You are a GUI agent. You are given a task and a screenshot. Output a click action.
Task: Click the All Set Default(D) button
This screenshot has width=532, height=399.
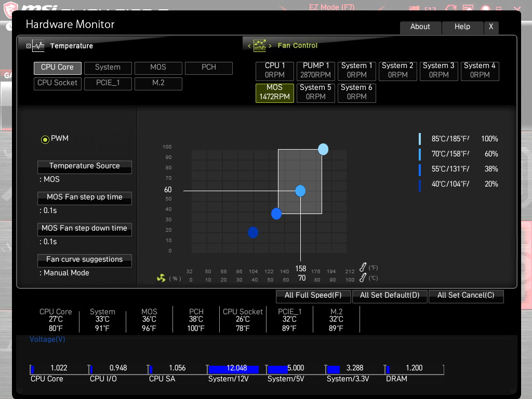click(390, 296)
